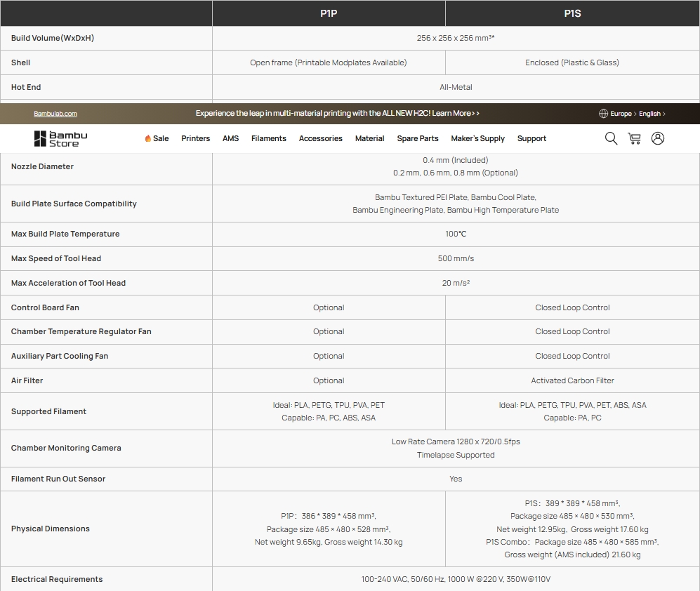Click the globe icon beside Europe
The height and width of the screenshot is (591, 700).
point(603,114)
